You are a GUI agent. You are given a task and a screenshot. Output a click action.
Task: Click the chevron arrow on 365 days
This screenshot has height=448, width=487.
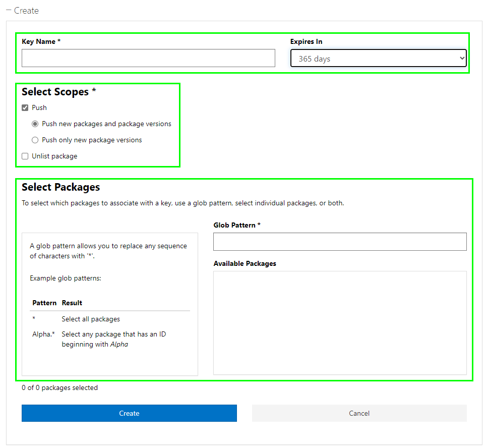pos(461,59)
